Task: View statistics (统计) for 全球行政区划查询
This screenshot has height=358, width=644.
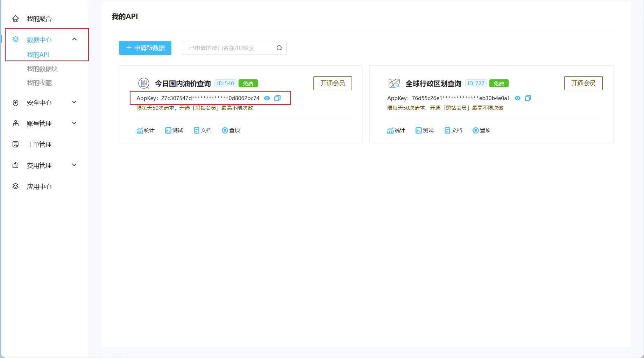Action: tap(396, 130)
